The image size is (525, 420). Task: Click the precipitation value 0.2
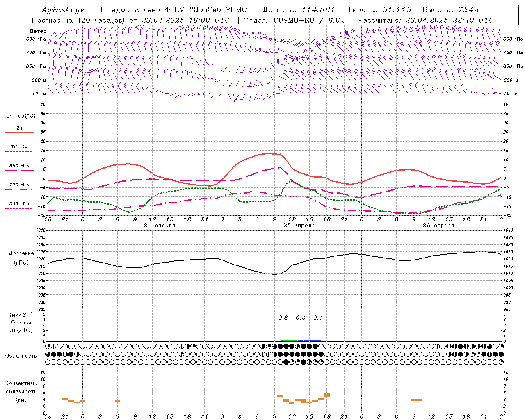[301, 317]
